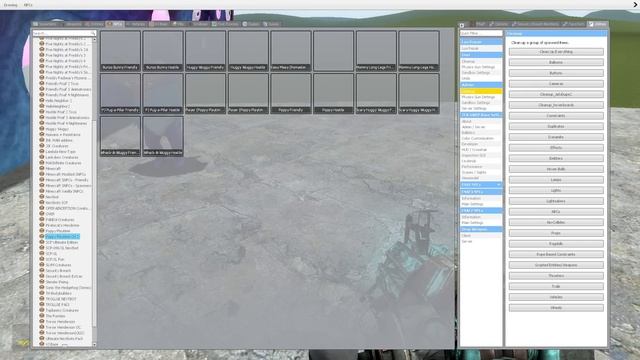Spawn PJ Pug-a-Pillar Hostile NPC
Viewport: 640px width, 360px height.
click(163, 93)
